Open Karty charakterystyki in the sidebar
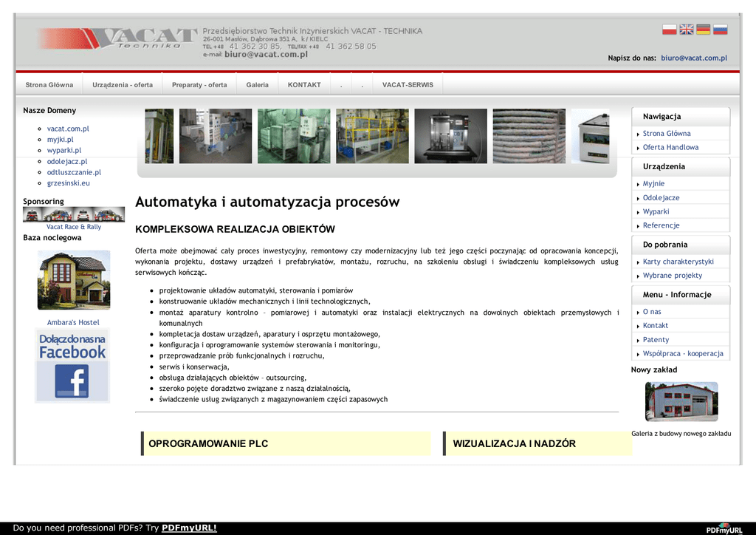The height and width of the screenshot is (535, 756). (x=678, y=262)
